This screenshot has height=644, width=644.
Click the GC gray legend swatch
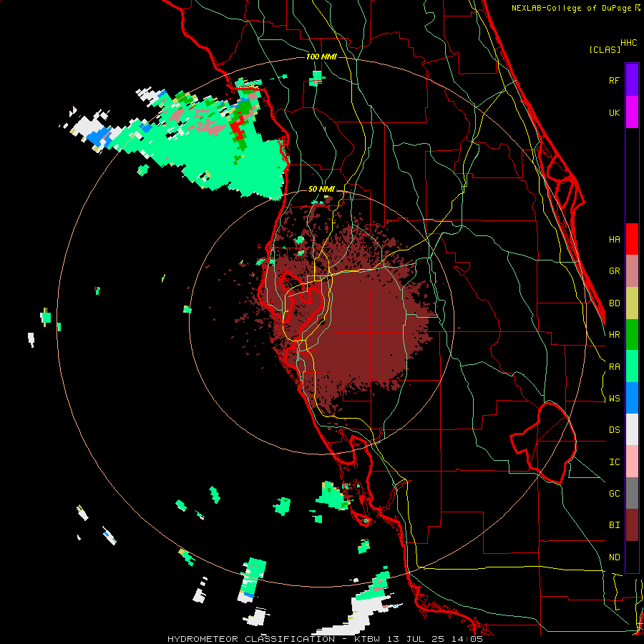click(632, 493)
